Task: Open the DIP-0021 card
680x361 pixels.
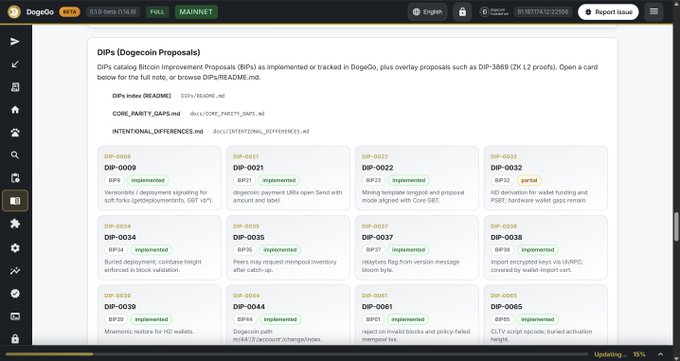Action: [288, 178]
